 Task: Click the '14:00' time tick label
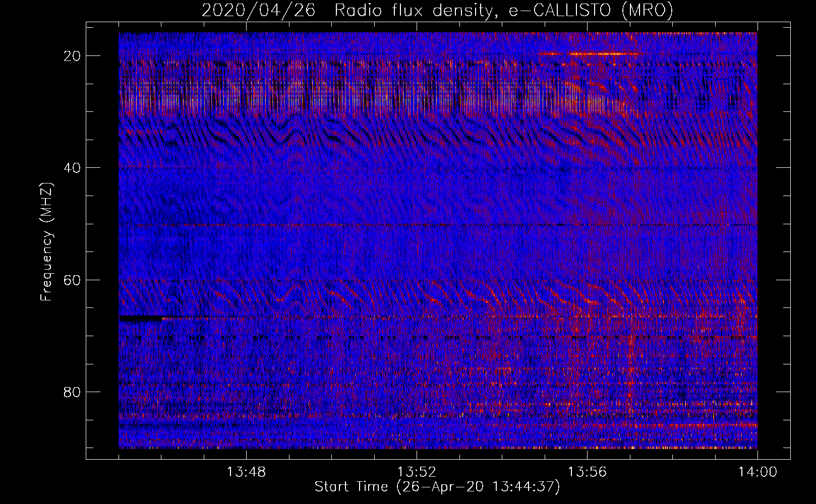pyautogui.click(x=757, y=472)
